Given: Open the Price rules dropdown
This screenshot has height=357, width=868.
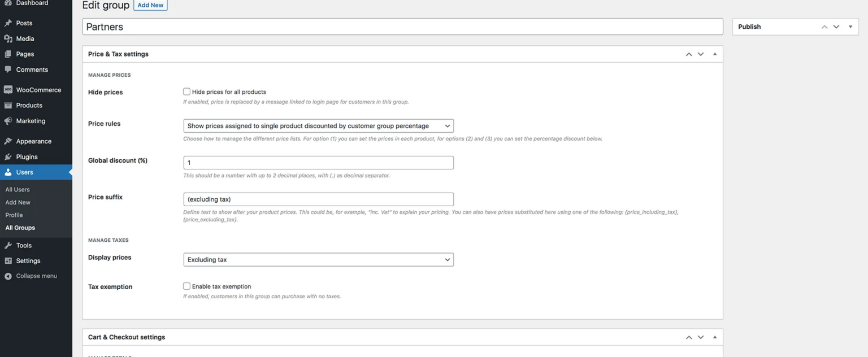Looking at the screenshot, I should point(318,125).
